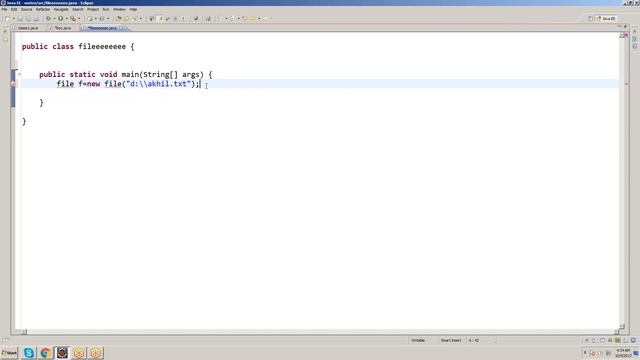Image resolution: width=640 pixels, height=360 pixels.
Task: Click the horizontal scrollbar right arrow
Action: [x=616, y=332]
